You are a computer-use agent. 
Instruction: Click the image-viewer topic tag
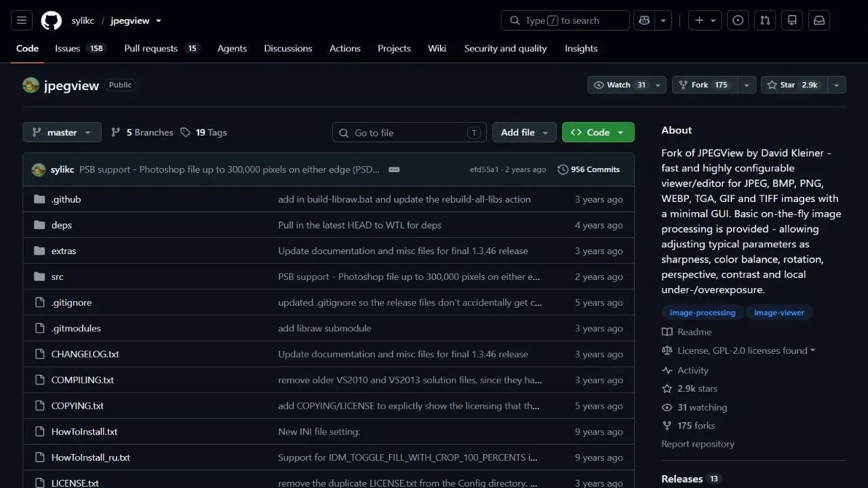coord(779,312)
